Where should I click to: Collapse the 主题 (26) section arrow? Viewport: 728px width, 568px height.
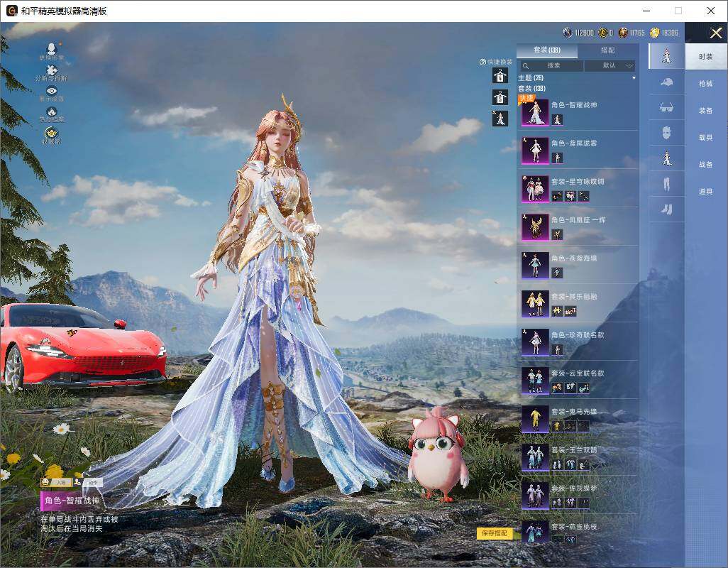click(634, 78)
